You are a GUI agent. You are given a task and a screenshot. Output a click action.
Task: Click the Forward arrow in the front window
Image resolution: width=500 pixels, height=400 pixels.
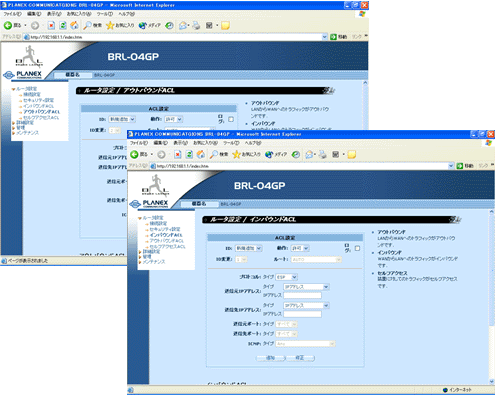click(x=161, y=154)
